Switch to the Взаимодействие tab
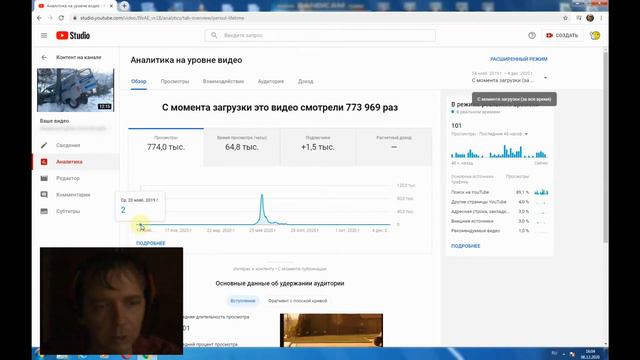Screen dimensions: 640x360 click(223, 81)
